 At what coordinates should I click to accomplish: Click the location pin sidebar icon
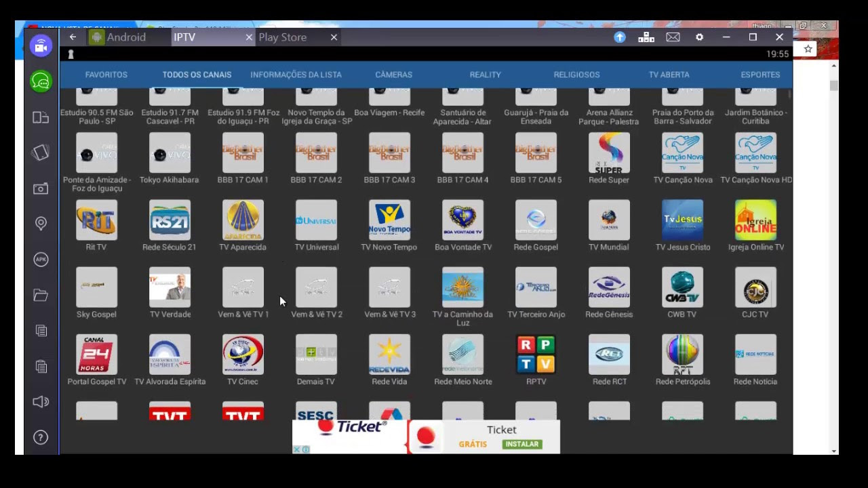coord(41,224)
